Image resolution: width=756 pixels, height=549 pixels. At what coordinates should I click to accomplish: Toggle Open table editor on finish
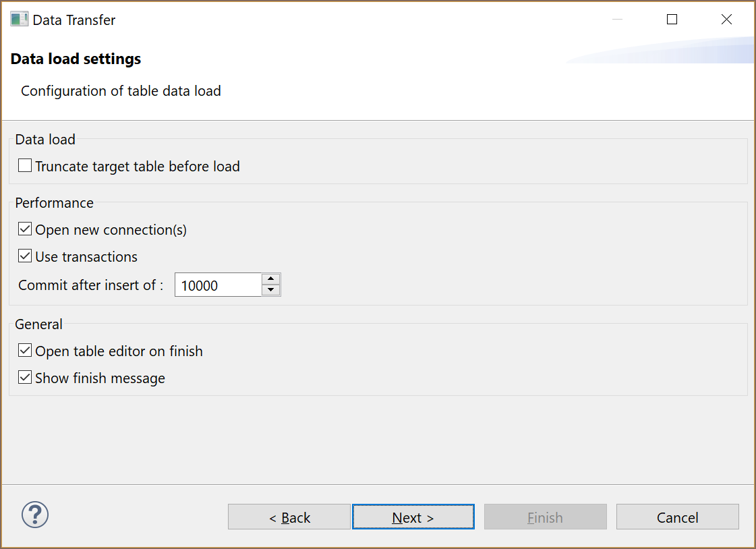click(x=25, y=351)
